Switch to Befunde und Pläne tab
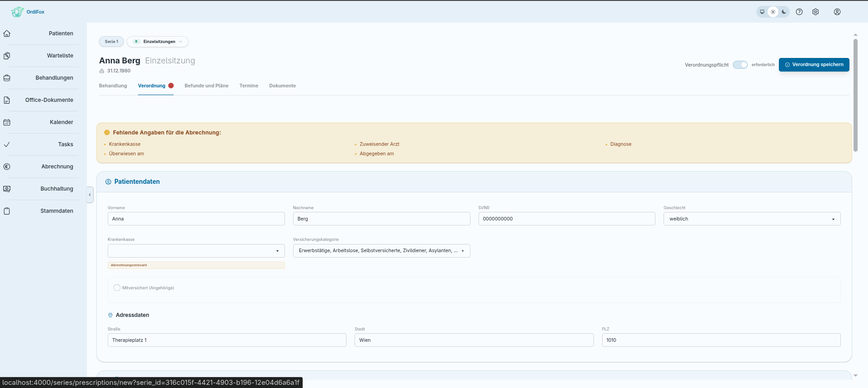This screenshot has width=868, height=388. pos(206,86)
